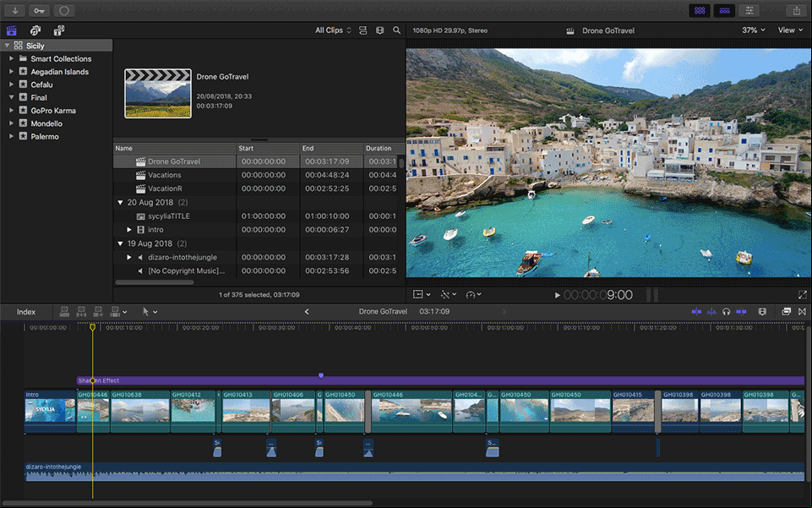Enter fullscreen viewer mode
Viewport: 812px width, 508px height.
pyautogui.click(x=802, y=295)
